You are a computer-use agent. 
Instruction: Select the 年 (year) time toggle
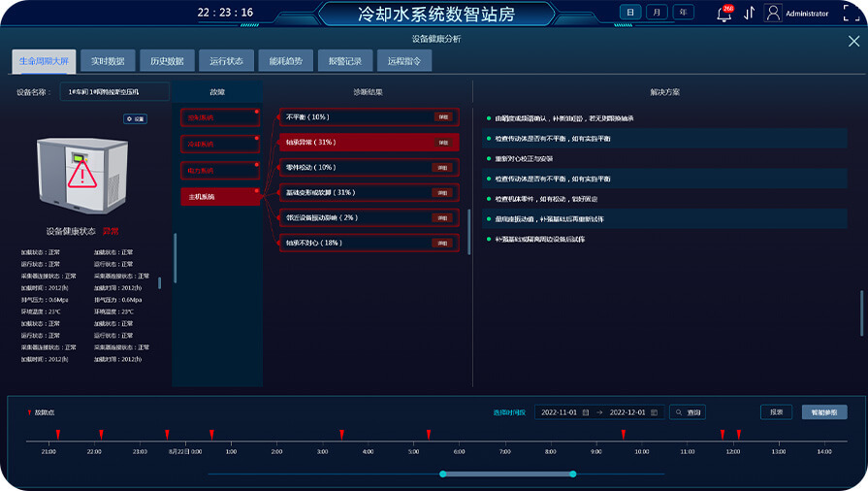pyautogui.click(x=684, y=13)
